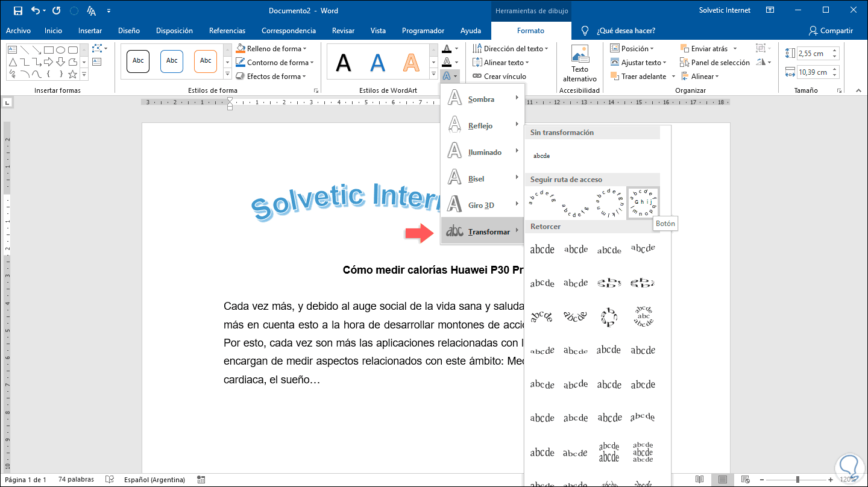Open the Reflejo effects submenu
This screenshot has width=868, height=487.
pyautogui.click(x=483, y=125)
